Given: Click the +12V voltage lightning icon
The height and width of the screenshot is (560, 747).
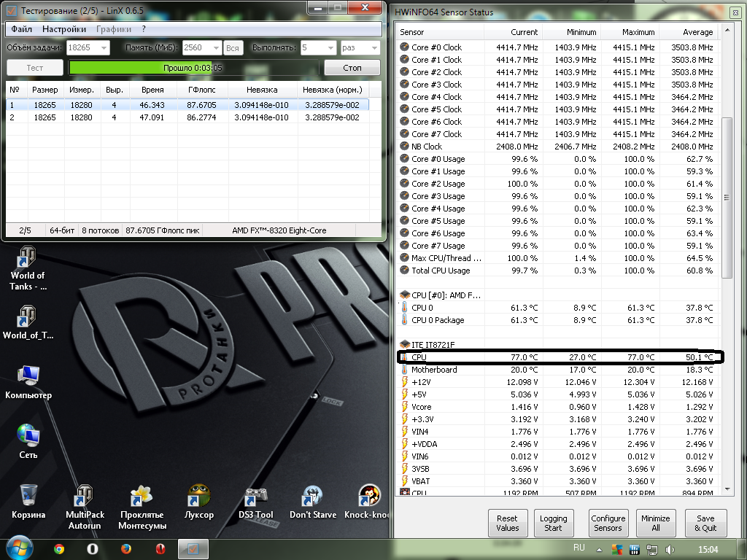Looking at the screenshot, I should [404, 381].
